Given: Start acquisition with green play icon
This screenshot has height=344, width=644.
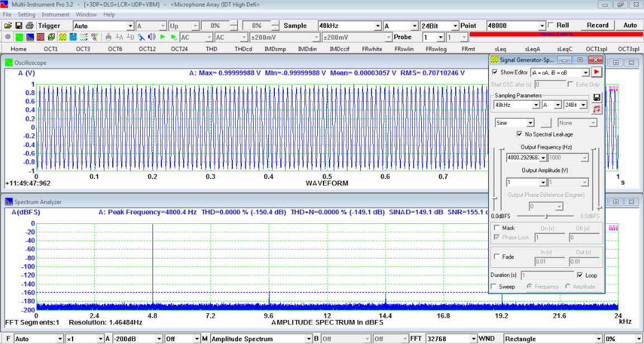Looking at the screenshot, I should click(163, 37).
